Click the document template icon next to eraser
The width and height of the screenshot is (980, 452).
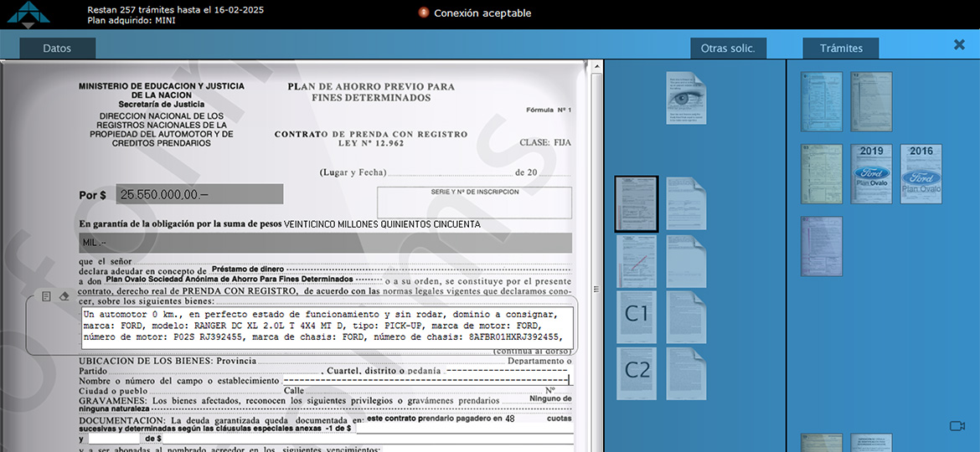pyautogui.click(x=47, y=296)
